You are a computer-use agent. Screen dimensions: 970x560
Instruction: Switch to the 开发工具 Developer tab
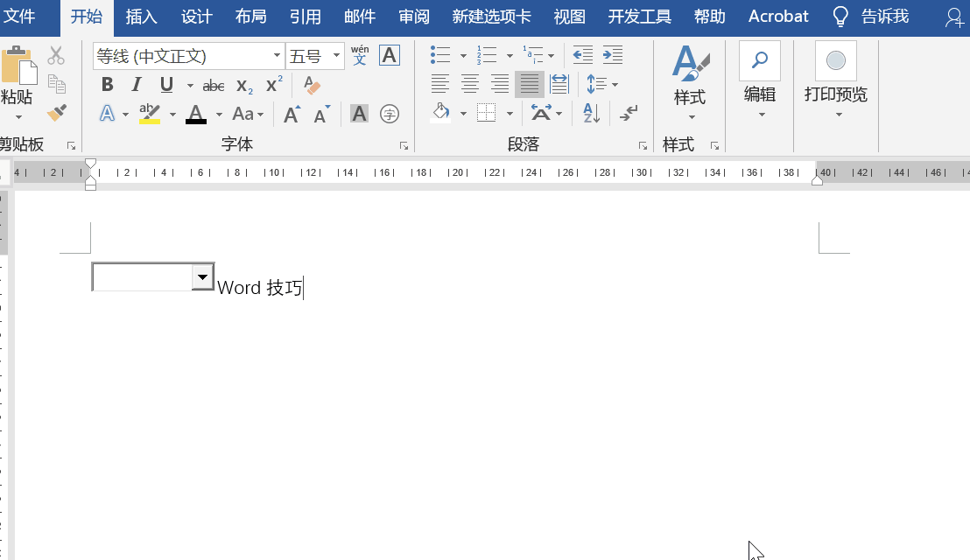click(640, 17)
